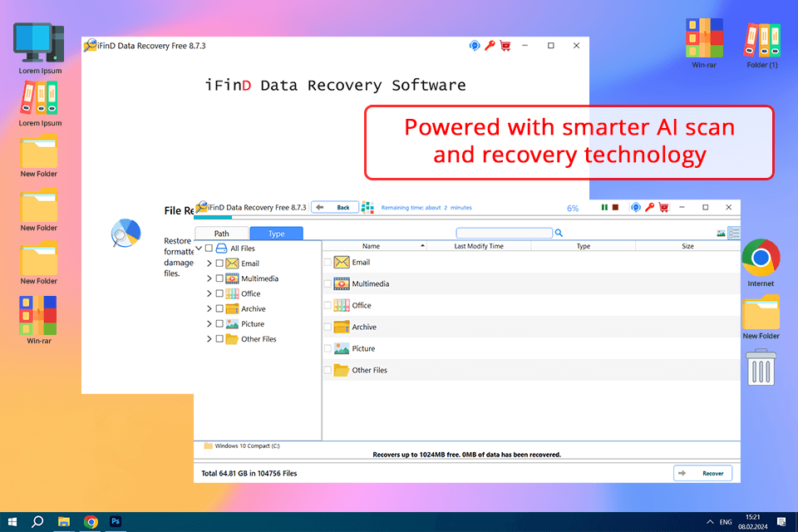The height and width of the screenshot is (532, 798).
Task: Switch to thumbnail preview view
Action: coord(722,233)
